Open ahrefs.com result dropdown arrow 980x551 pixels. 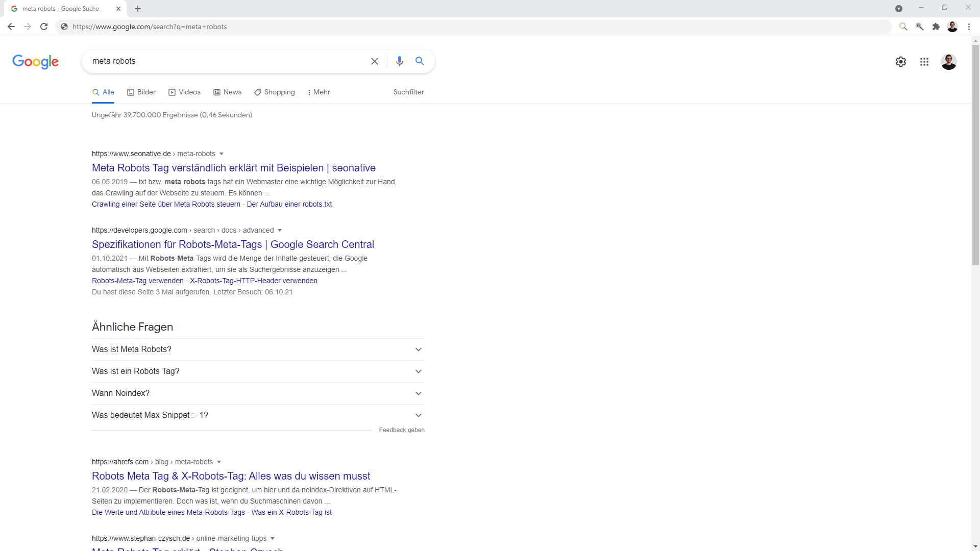coord(219,462)
